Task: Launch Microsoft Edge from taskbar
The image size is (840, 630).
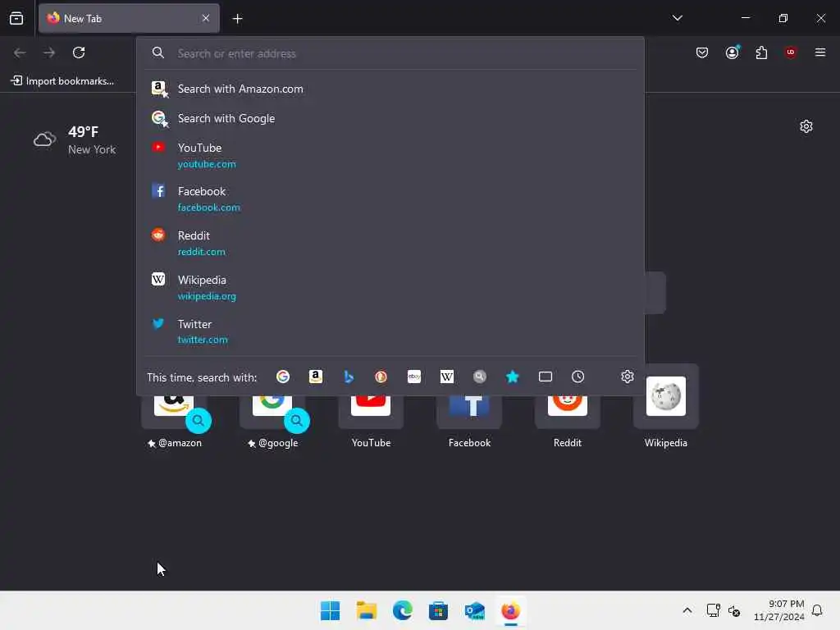Action: tap(402, 610)
